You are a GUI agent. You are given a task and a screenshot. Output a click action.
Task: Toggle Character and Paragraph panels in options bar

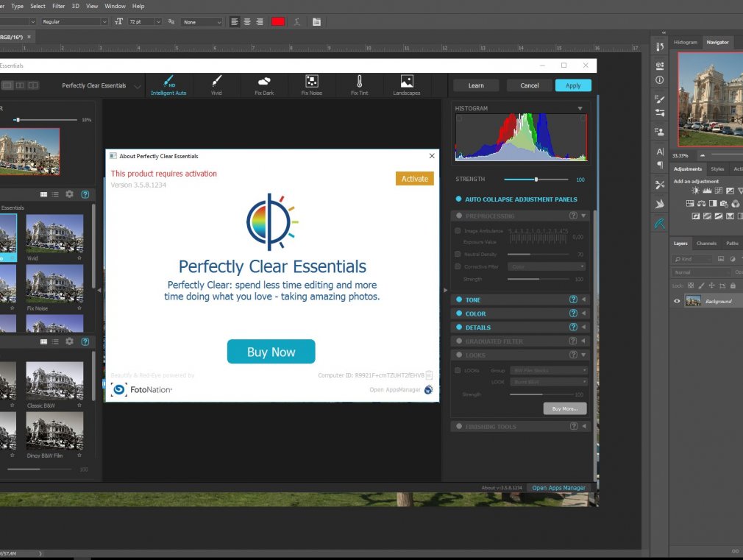coord(317,22)
